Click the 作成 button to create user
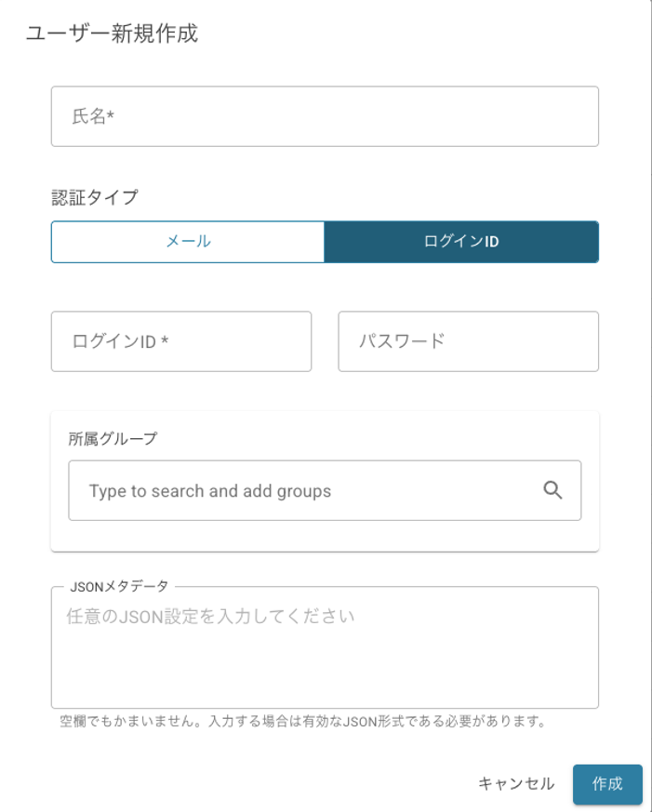The width and height of the screenshot is (652, 812). pyautogui.click(x=607, y=784)
